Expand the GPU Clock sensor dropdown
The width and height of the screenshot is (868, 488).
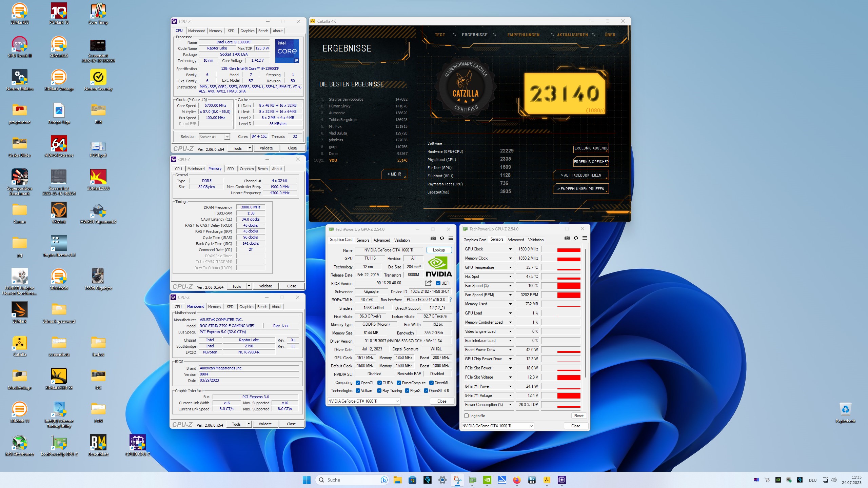pos(510,249)
